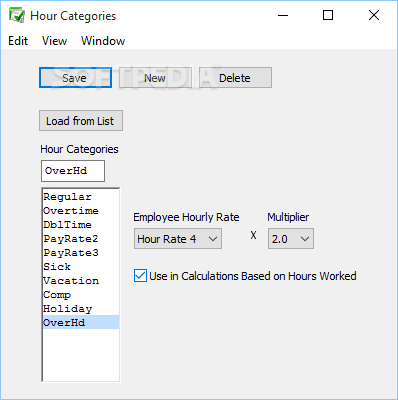Open the View menu
The width and height of the screenshot is (398, 400).
(x=54, y=41)
